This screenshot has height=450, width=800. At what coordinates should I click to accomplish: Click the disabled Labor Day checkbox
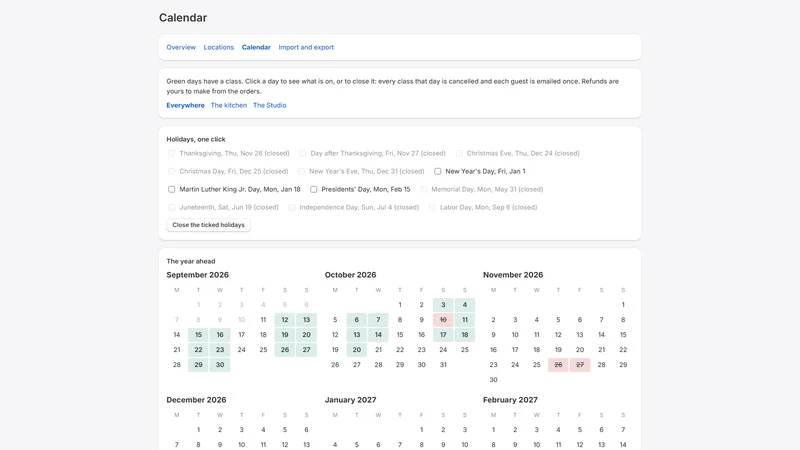(432, 207)
